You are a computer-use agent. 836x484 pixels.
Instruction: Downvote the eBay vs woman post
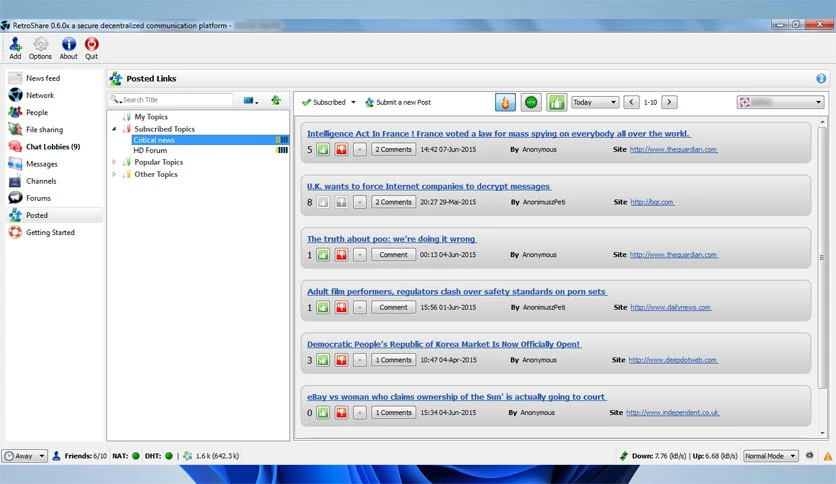point(341,413)
